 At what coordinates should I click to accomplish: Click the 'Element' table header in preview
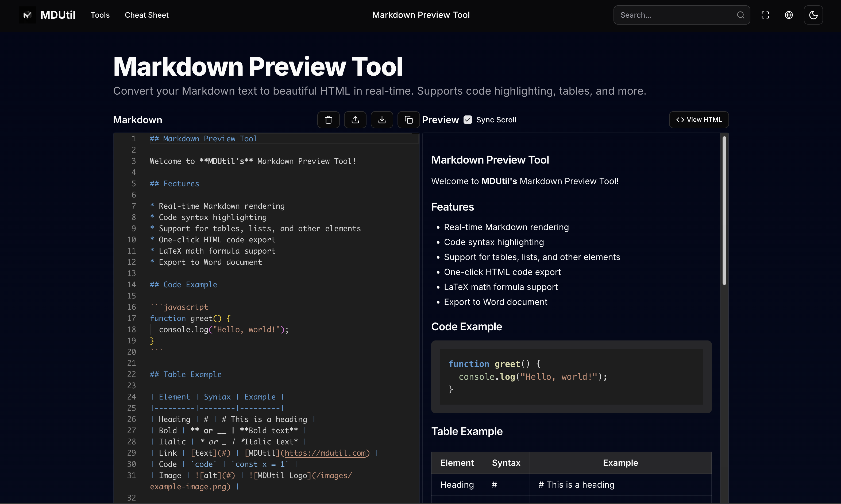click(x=457, y=463)
